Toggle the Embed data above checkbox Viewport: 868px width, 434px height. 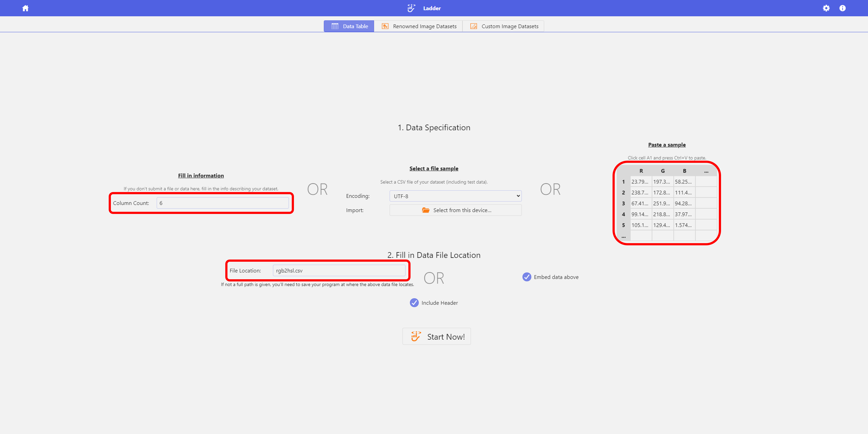tap(527, 277)
